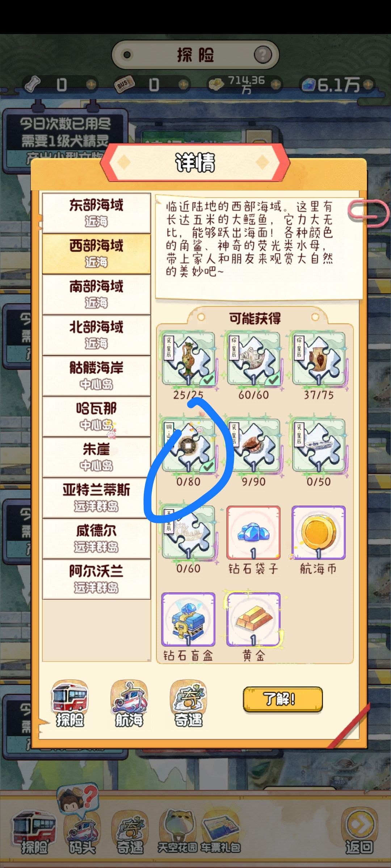Select the 奇遇 icon inside the details dialog

point(189,704)
